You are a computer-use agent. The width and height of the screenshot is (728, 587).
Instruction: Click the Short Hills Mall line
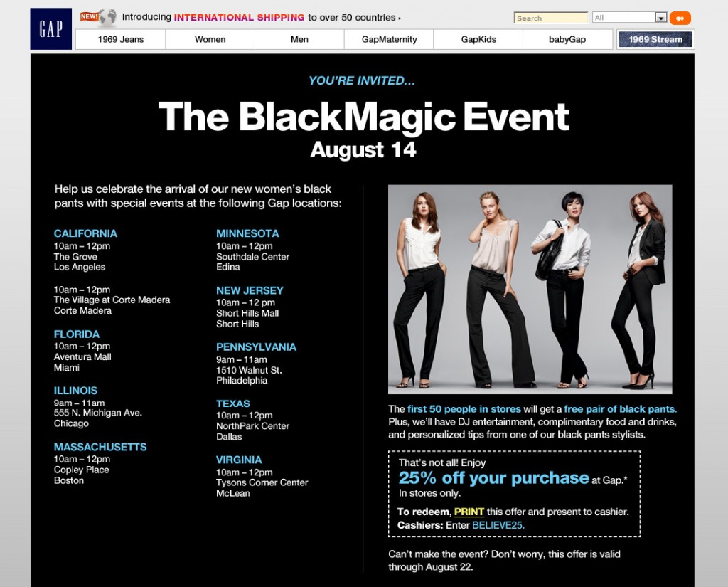coord(247,313)
